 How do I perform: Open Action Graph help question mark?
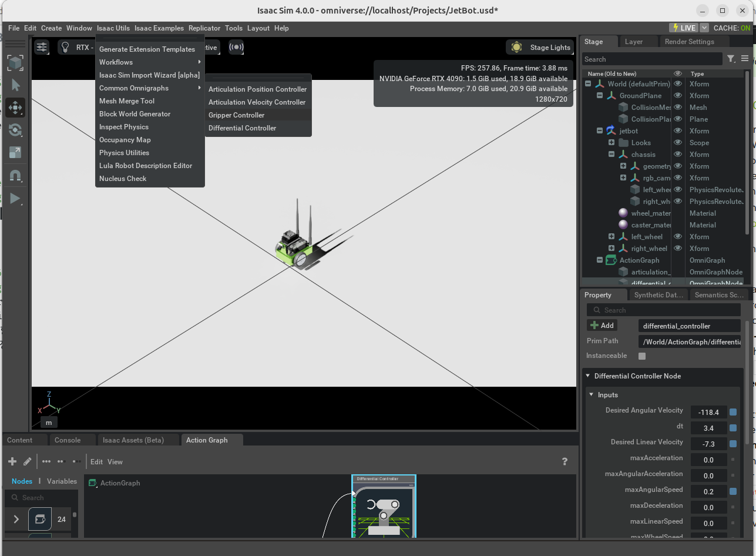click(x=565, y=461)
